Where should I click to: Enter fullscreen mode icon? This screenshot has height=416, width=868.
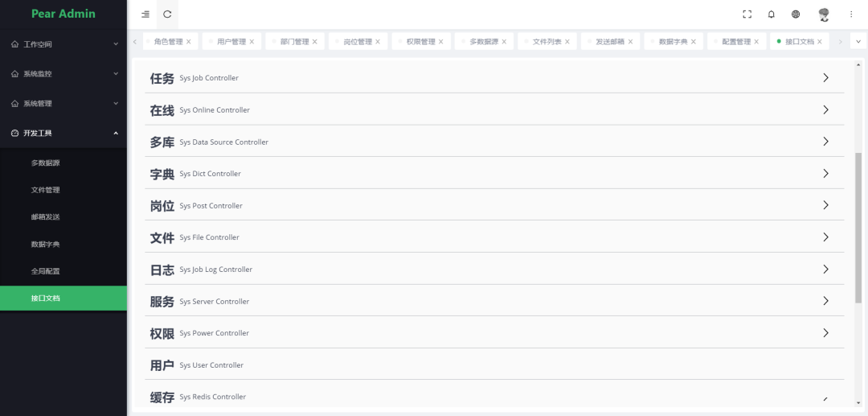coord(747,14)
